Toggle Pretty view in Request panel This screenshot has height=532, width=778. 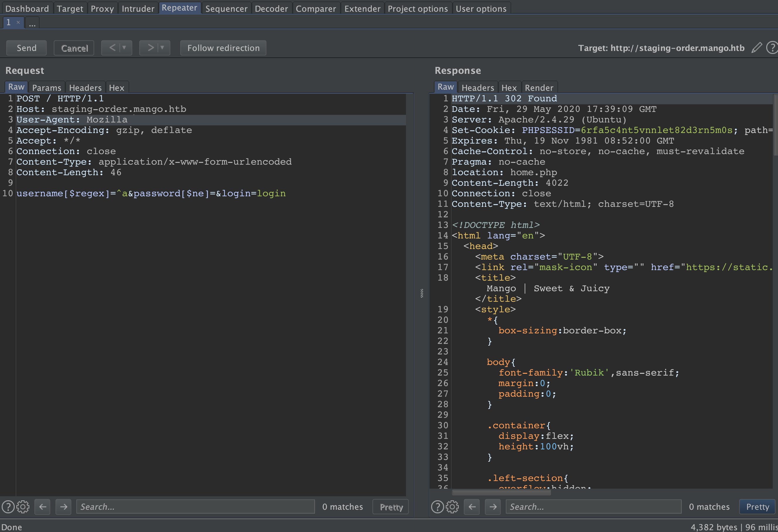tap(391, 507)
